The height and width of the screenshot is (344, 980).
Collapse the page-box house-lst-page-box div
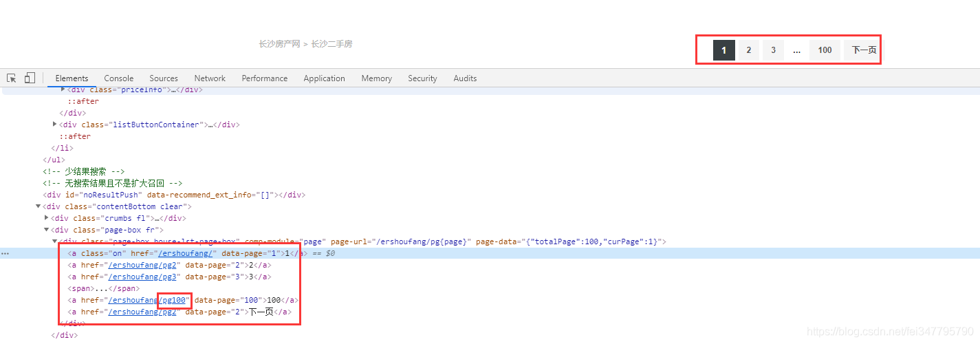click(x=55, y=241)
